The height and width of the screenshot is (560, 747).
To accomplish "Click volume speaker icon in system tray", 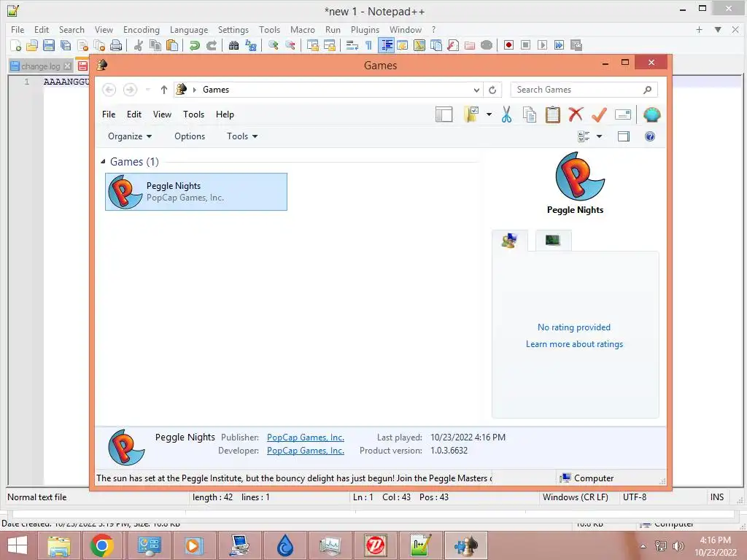I will click(x=678, y=545).
